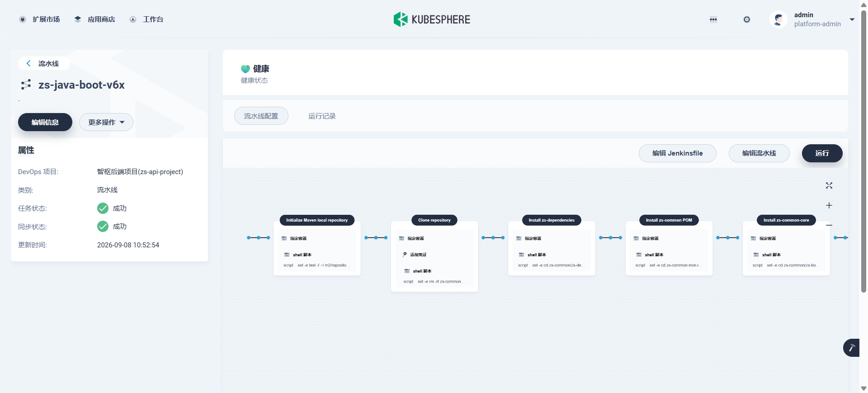Go back to 流水线 pipelines list
Image resolution: width=868 pixels, height=393 pixels.
[44, 63]
